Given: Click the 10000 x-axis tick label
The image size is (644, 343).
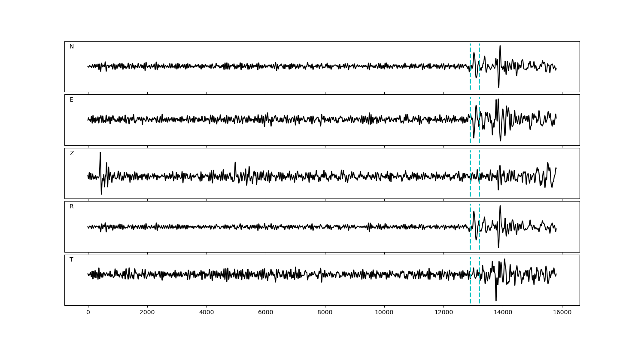Looking at the screenshot, I should click(384, 313).
